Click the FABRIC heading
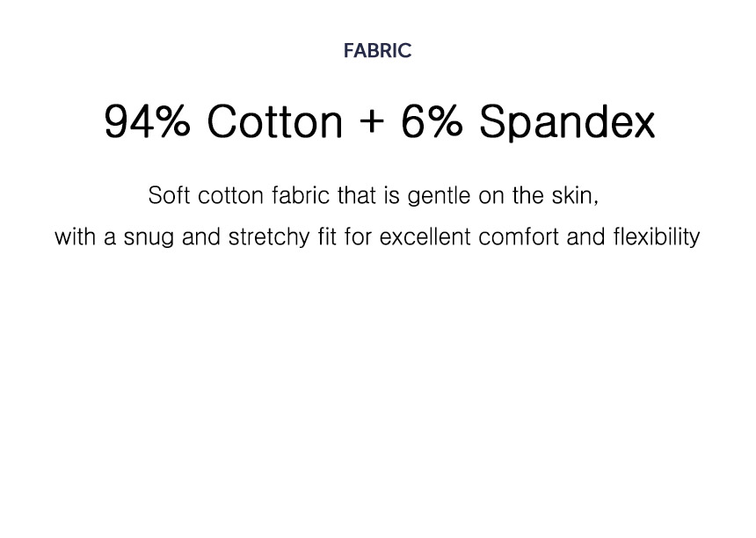This screenshot has width=756, height=538. click(x=377, y=51)
